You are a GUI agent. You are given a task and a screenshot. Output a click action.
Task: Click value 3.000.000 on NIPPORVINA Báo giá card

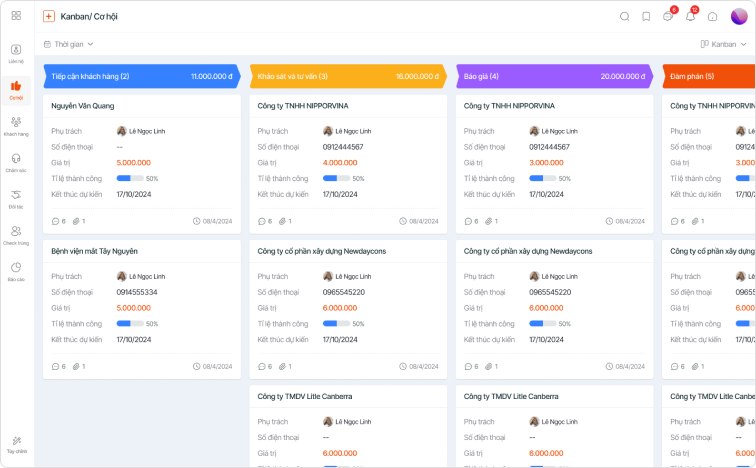pos(546,163)
